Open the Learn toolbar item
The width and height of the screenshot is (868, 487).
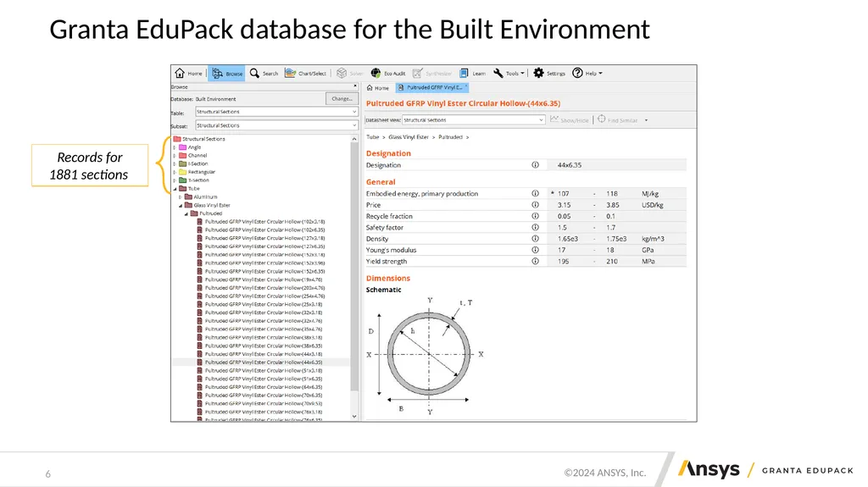472,73
